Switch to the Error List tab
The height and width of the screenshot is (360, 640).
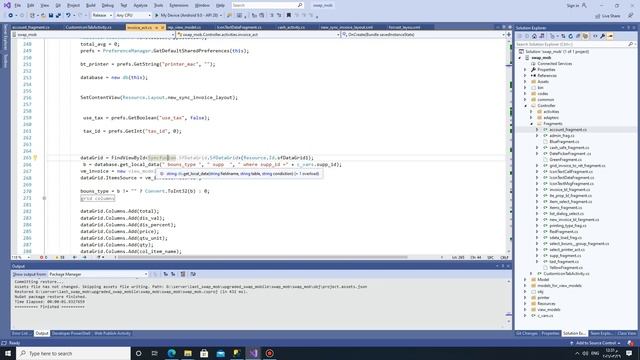(20, 333)
